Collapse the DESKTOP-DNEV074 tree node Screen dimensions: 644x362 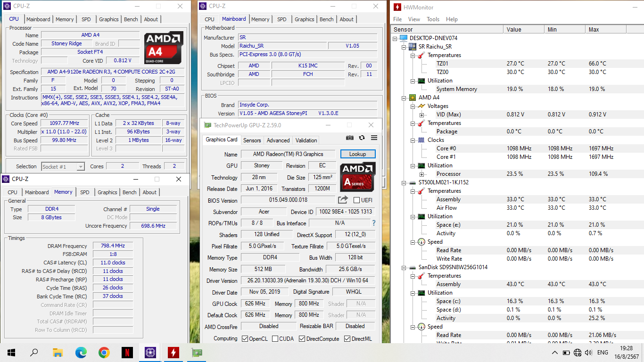click(395, 38)
